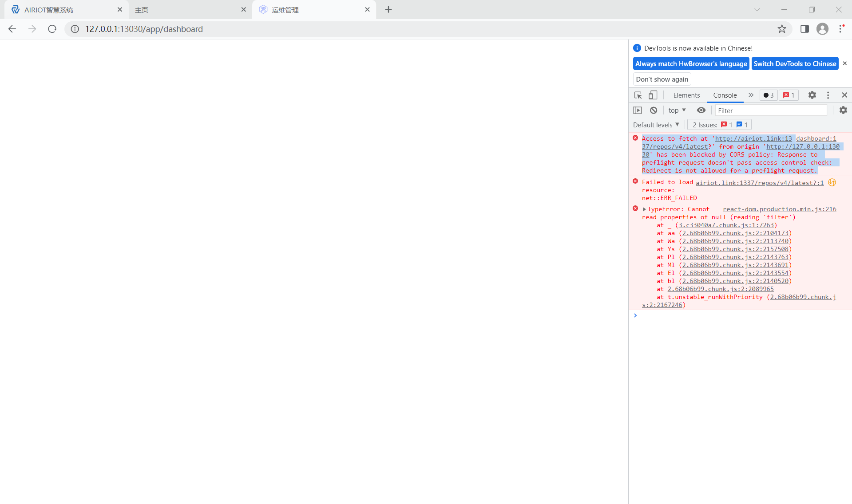The width and height of the screenshot is (852, 504).
Task: Open 3.c33040a7.chunk.js:1:7263 link
Action: point(726,225)
